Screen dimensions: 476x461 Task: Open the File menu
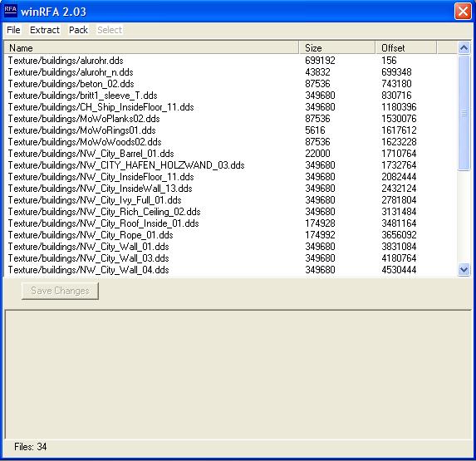(x=13, y=30)
